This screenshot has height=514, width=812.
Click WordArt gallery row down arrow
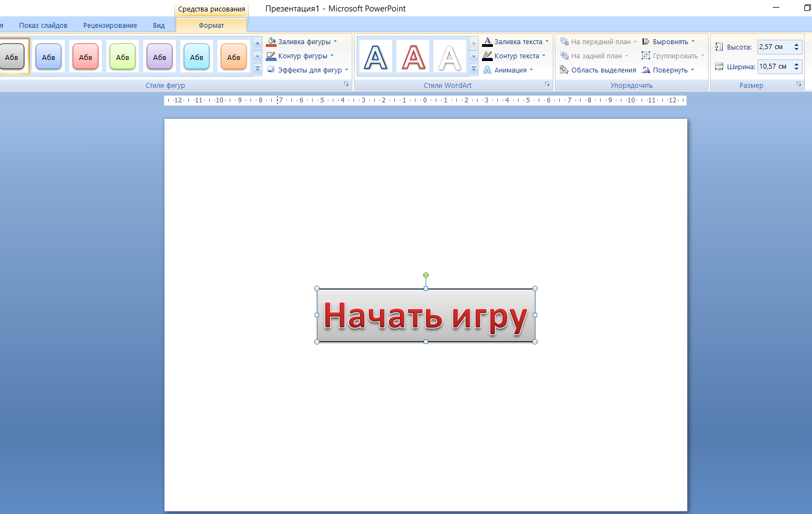[x=474, y=57]
